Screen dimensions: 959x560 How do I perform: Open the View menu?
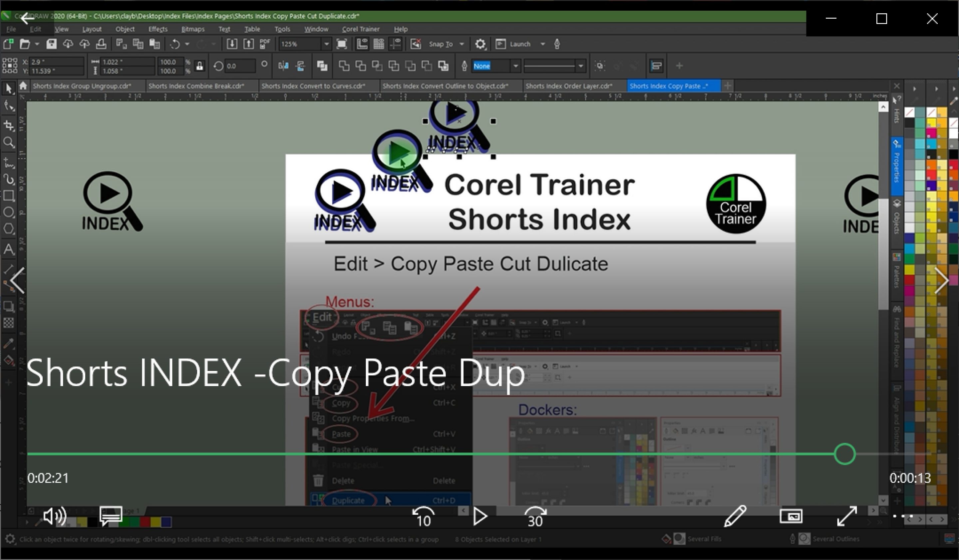click(62, 29)
